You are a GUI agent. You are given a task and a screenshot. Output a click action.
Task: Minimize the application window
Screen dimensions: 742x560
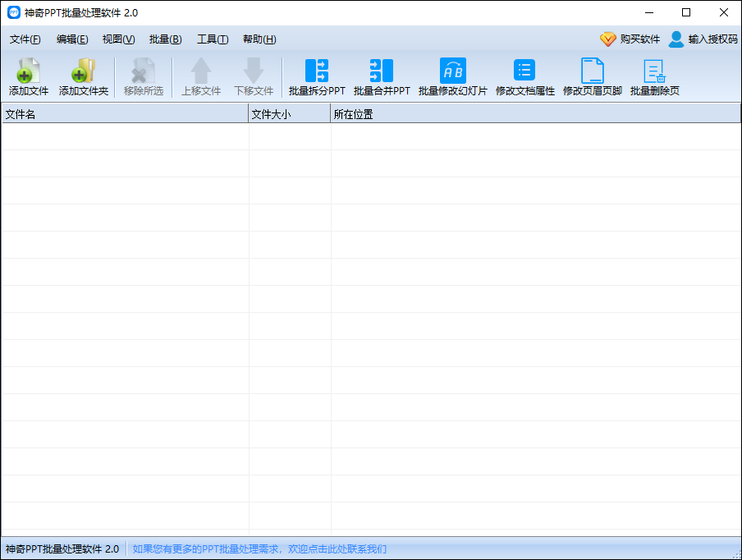(649, 13)
